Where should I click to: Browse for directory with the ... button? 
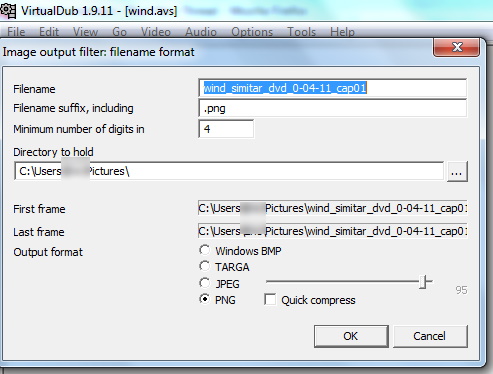point(457,171)
